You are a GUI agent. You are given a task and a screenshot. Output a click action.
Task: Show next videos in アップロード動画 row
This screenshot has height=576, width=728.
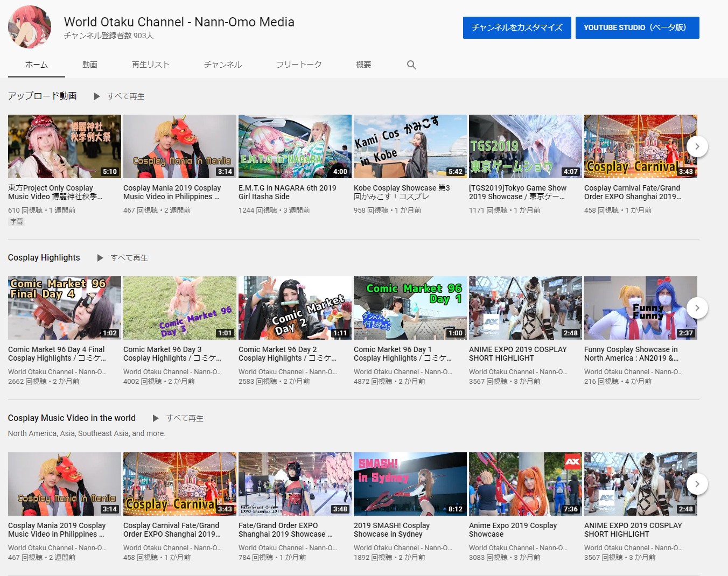(x=697, y=146)
